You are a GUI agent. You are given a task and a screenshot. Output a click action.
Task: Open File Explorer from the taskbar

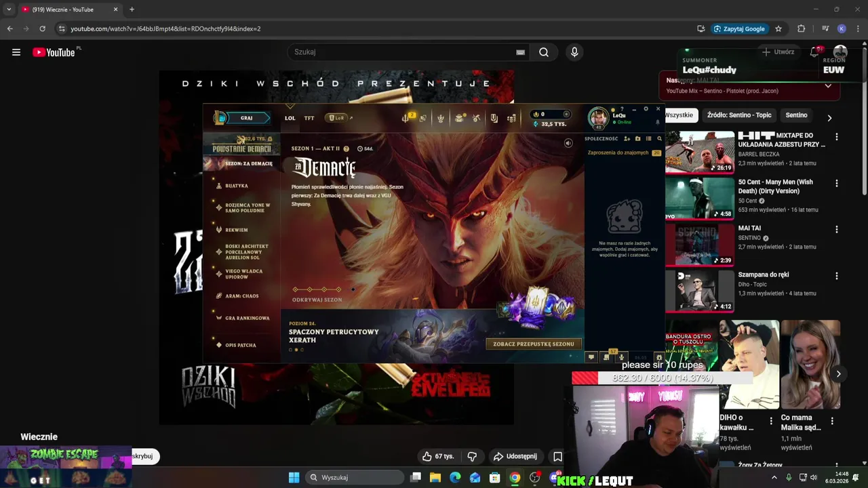coord(435,477)
